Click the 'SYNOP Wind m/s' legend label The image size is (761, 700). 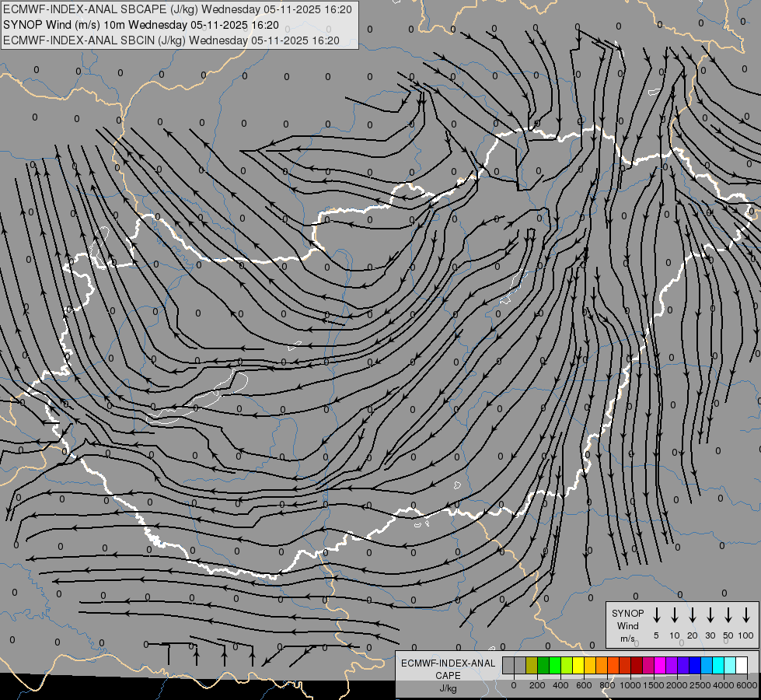[x=627, y=625]
